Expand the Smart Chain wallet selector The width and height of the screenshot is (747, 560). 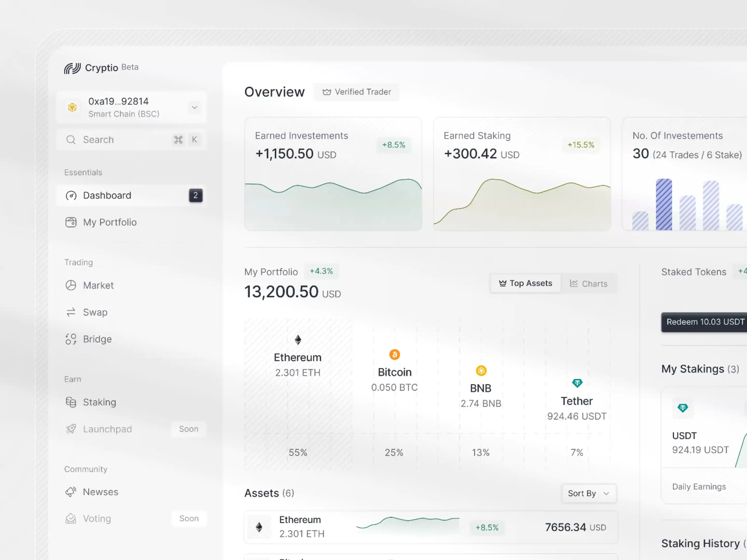click(194, 107)
